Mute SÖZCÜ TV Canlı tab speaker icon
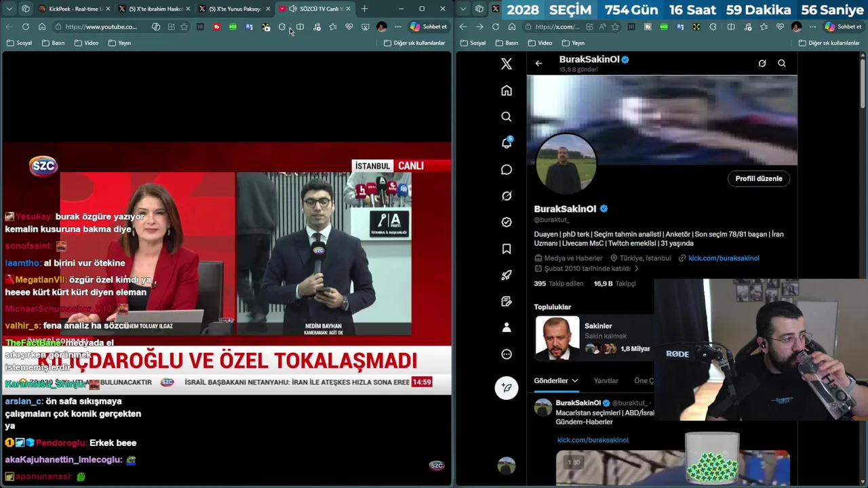Viewport: 868px width, 488px height. (x=293, y=9)
